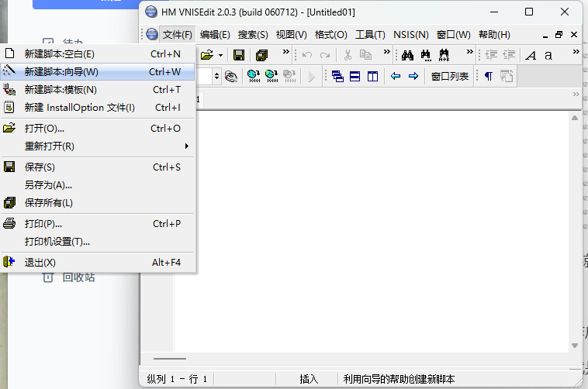The width and height of the screenshot is (588, 389).
Task: Click the find next binoculars icon
Action: [x=426, y=55]
